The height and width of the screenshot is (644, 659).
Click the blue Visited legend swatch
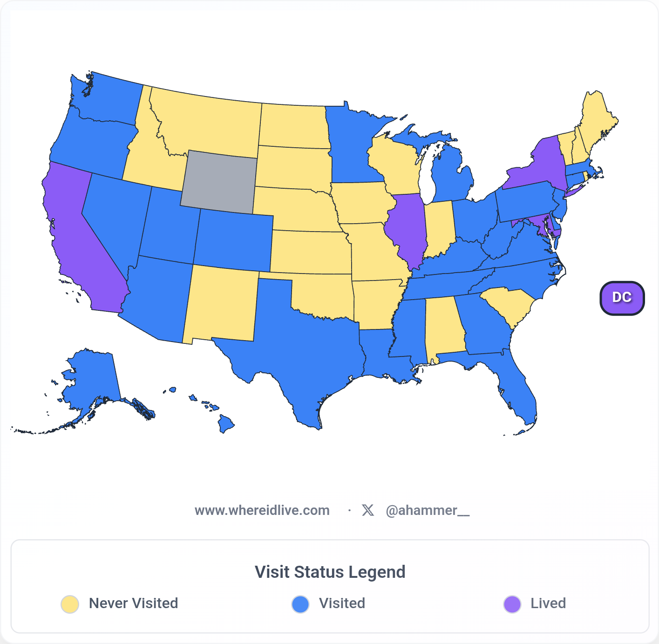pos(300,604)
